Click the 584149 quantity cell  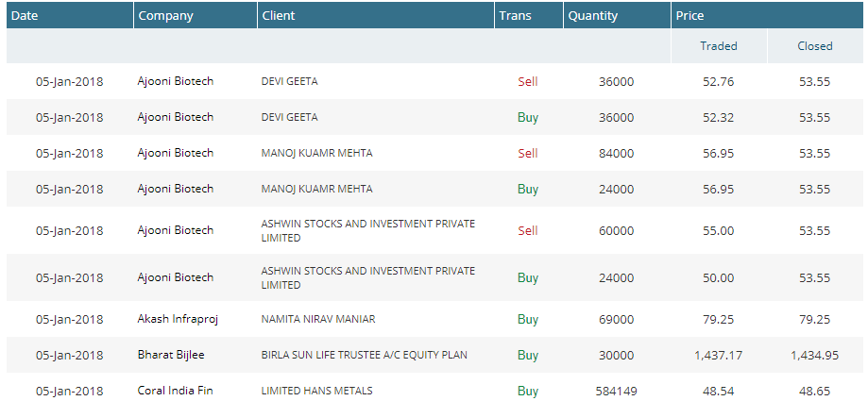tap(616, 391)
